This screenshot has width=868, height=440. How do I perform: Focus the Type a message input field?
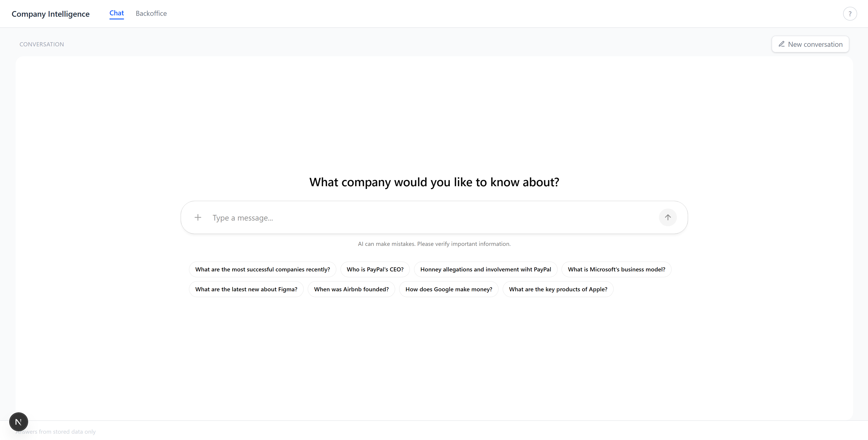point(431,218)
